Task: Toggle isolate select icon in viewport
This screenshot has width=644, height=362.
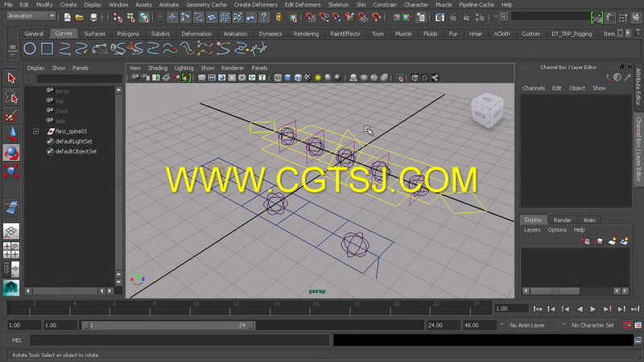Action: (399, 77)
